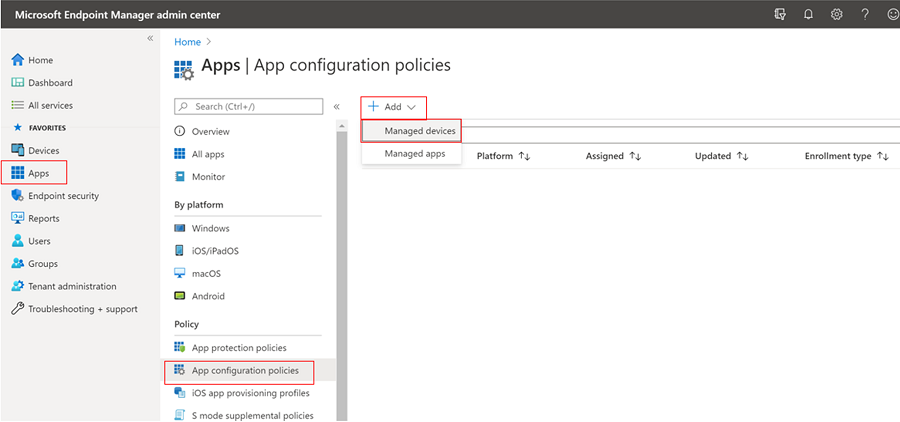Expand the Add dropdown button
The width and height of the screenshot is (900, 422).
pos(393,107)
